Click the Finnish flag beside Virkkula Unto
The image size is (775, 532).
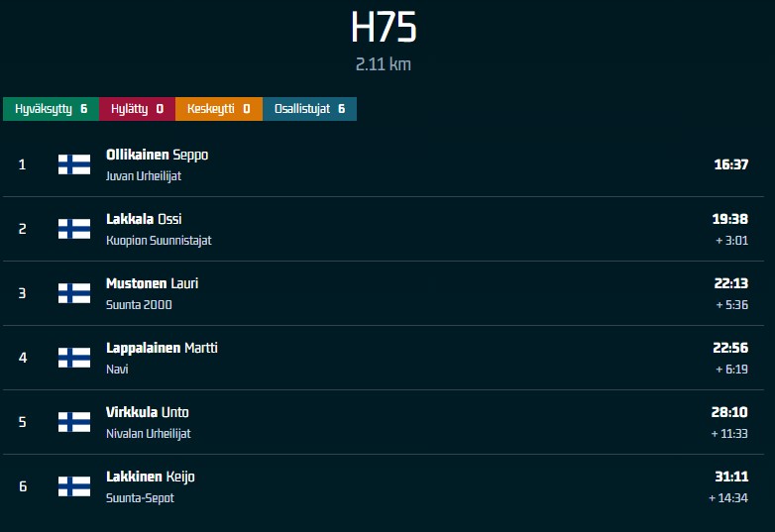(74, 422)
